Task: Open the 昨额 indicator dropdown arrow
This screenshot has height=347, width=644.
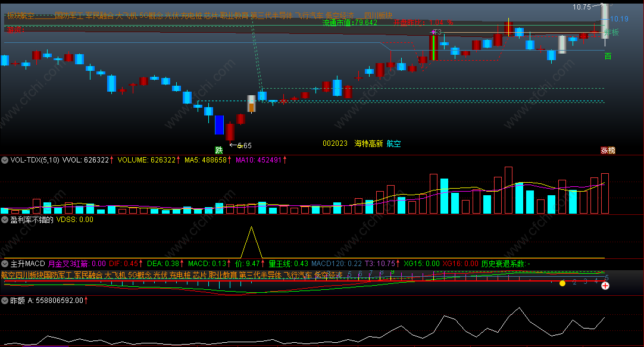Action: click(5, 301)
